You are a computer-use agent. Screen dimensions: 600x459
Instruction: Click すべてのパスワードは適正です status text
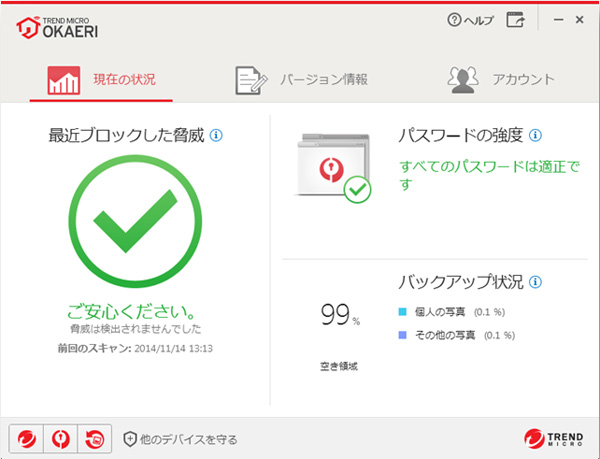point(487,175)
